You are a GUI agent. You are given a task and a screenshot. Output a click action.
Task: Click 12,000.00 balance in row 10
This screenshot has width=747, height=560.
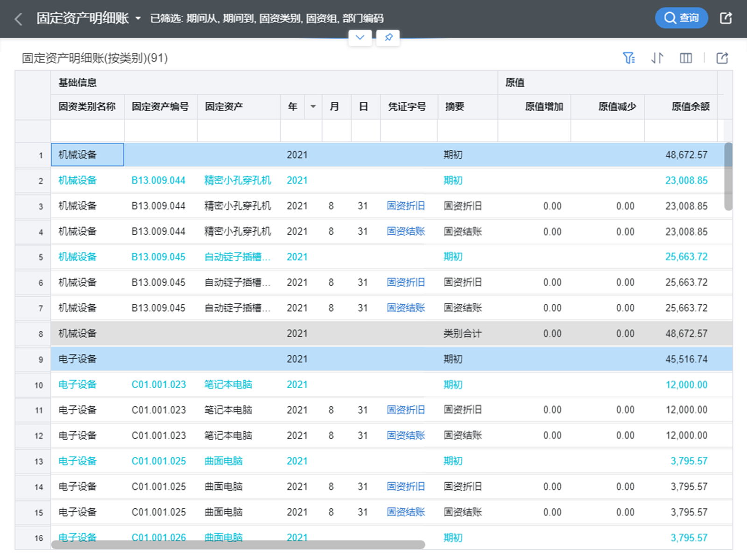click(x=686, y=385)
